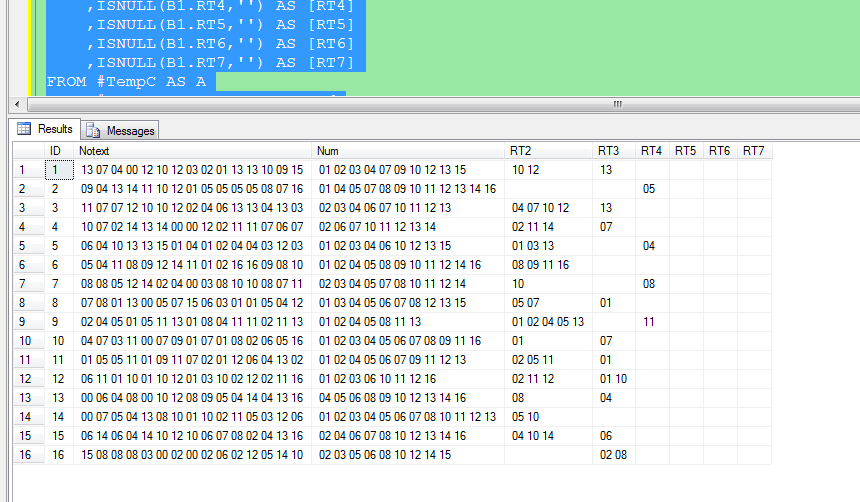Image resolution: width=860 pixels, height=502 pixels.
Task: Click the grid's top-left select-all corner
Action: [x=29, y=151]
